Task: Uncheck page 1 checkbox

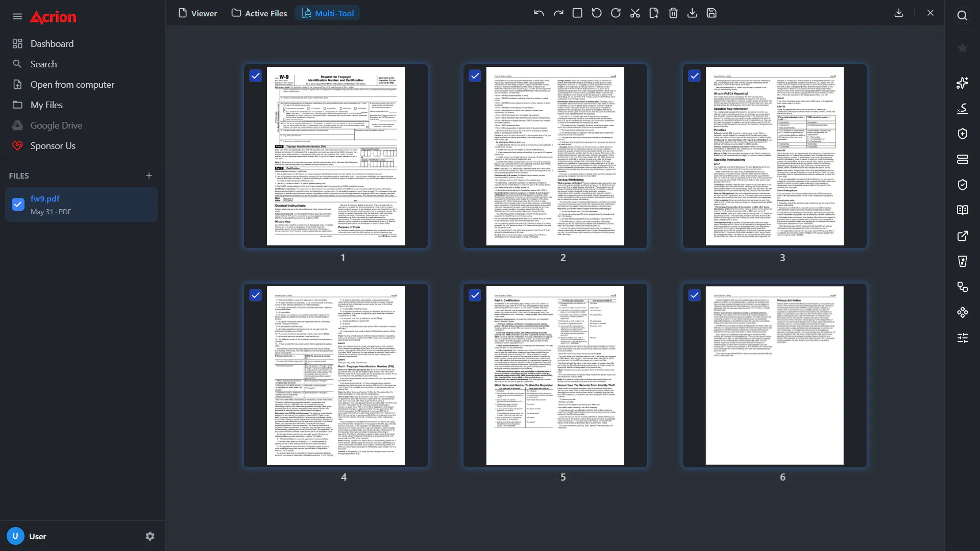Action: [255, 76]
